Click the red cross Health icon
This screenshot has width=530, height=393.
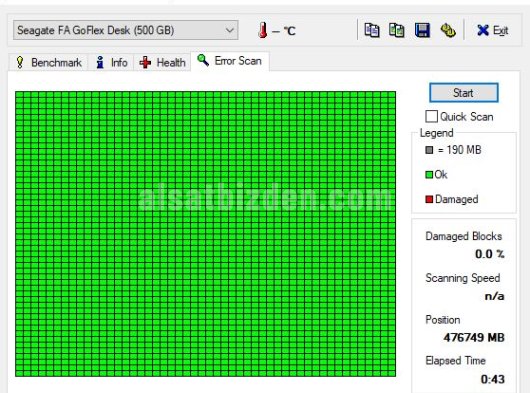145,63
